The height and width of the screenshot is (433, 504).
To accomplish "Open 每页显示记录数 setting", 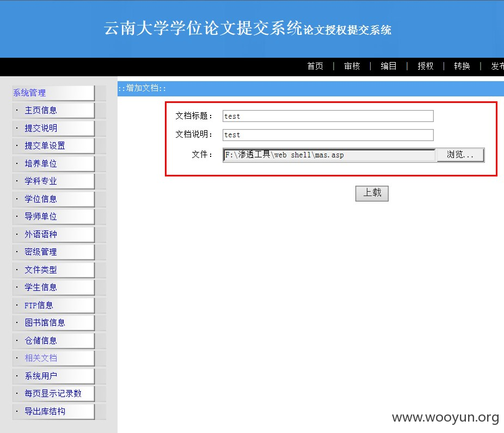I will [53, 393].
